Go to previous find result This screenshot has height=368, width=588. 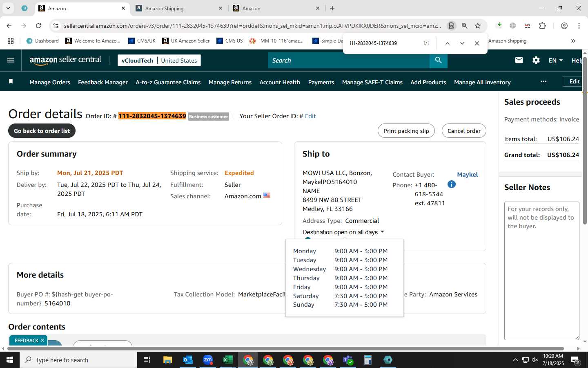pos(448,43)
